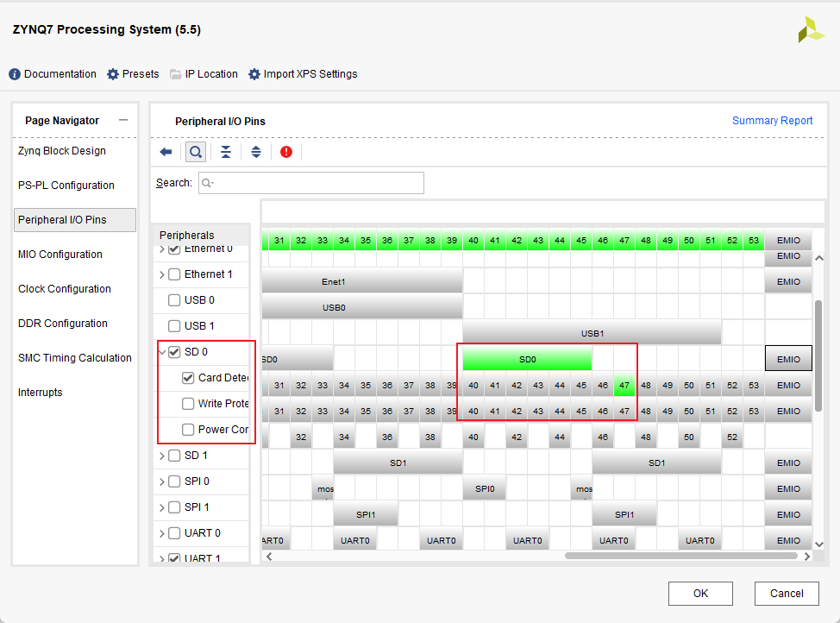Open Documentation info icon
The image size is (840, 623).
(x=15, y=74)
